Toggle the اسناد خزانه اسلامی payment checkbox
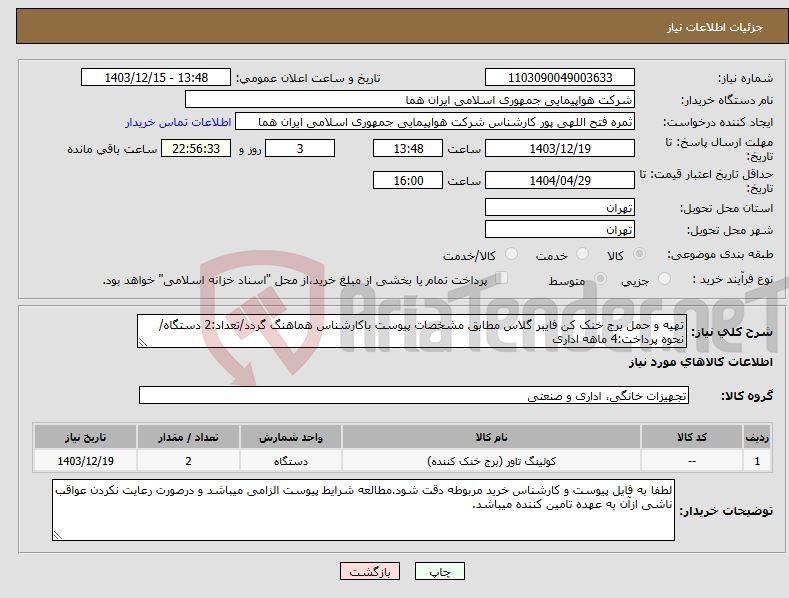The height and width of the screenshot is (598, 789). pyautogui.click(x=502, y=278)
